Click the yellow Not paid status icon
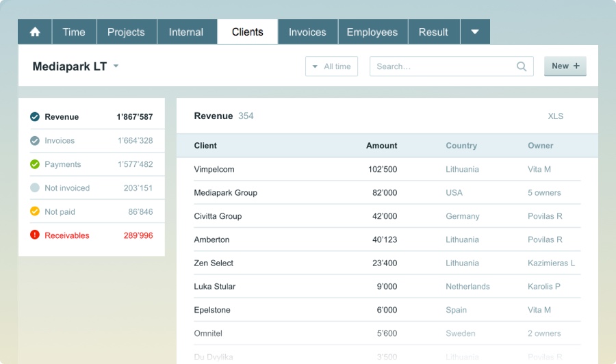This screenshot has width=616, height=364. (35, 211)
